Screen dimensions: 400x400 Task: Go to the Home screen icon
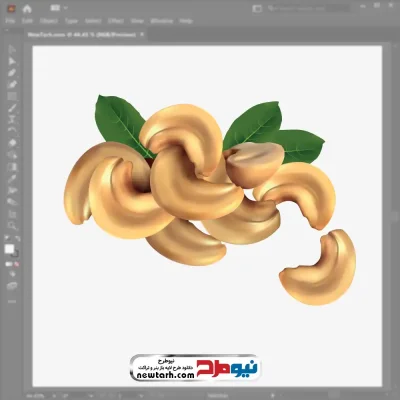[27, 8]
